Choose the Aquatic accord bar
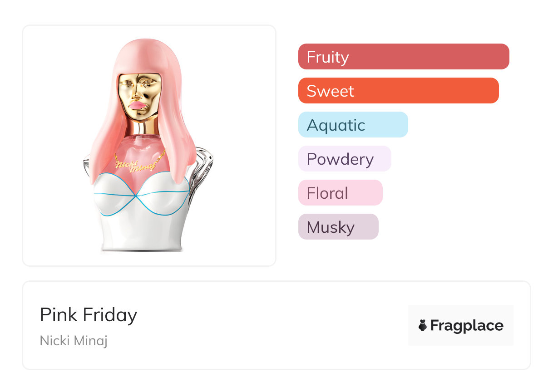This screenshot has height=392, width=553. point(353,125)
